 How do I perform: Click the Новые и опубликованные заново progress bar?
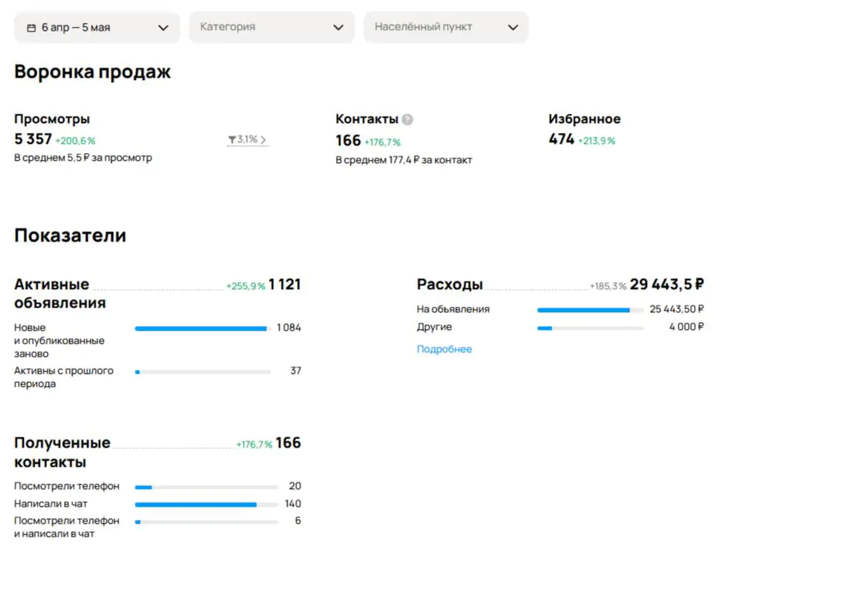pyautogui.click(x=203, y=328)
